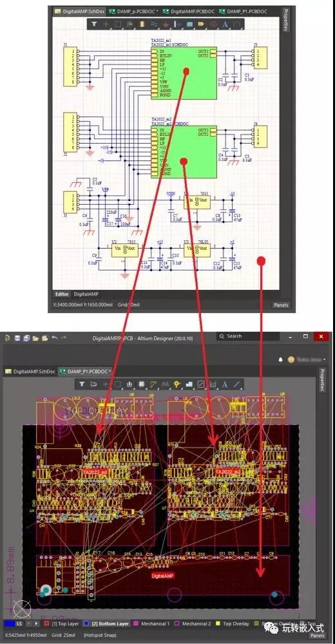Select the place line tool in PCB toolbar
This screenshot has height=644, width=335.
tap(237, 384)
